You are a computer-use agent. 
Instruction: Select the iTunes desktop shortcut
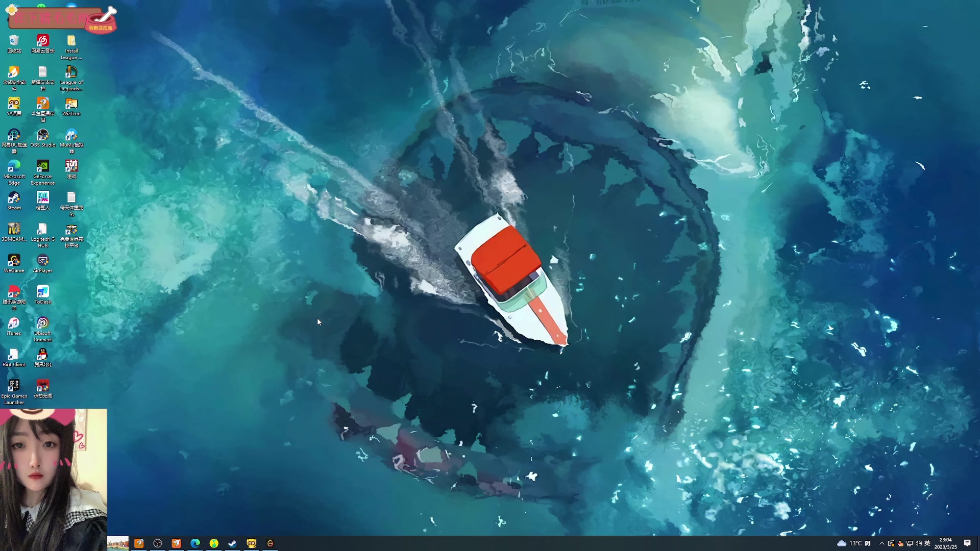pyautogui.click(x=14, y=323)
